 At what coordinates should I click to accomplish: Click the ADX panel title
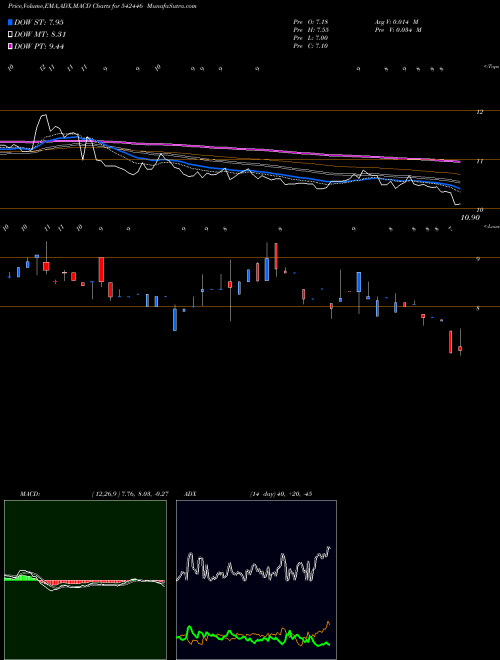coord(191,494)
